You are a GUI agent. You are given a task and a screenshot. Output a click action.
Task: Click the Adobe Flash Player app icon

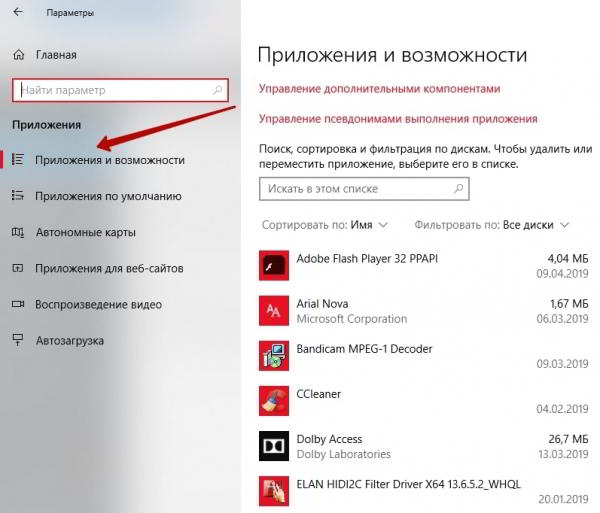(274, 265)
